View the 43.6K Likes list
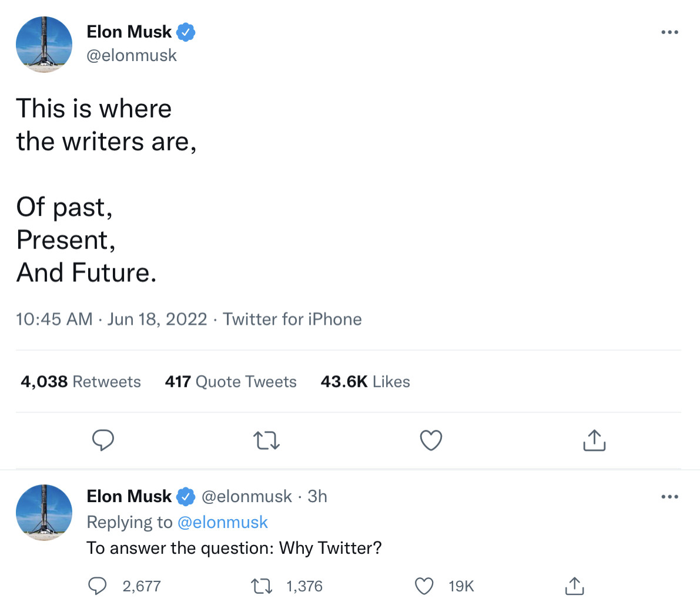The image size is (700, 599). (x=365, y=382)
